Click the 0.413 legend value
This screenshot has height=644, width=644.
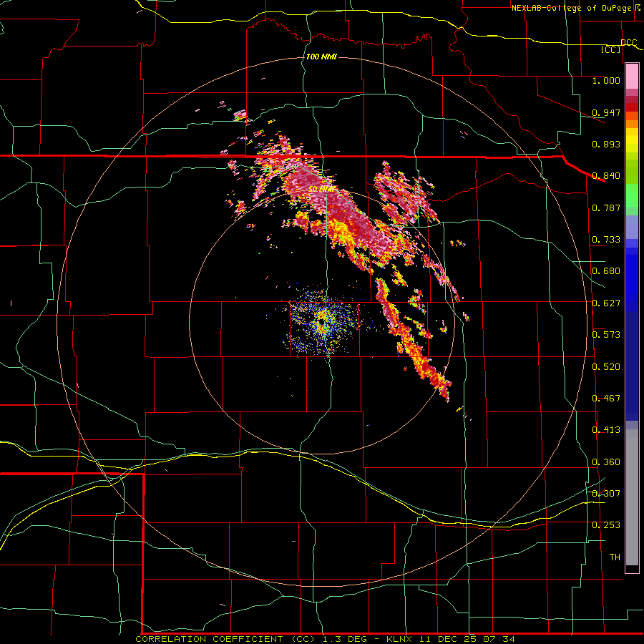click(606, 429)
